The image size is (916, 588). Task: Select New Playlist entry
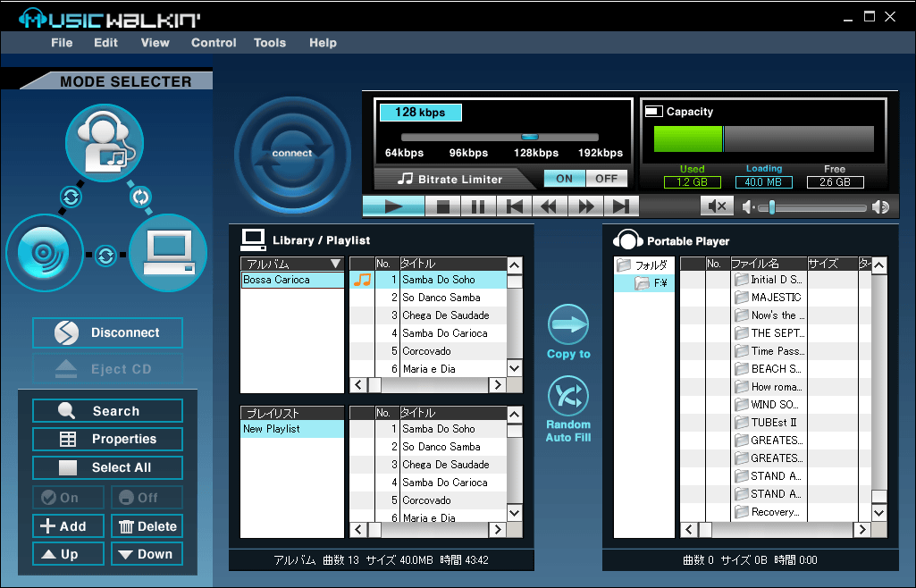point(292,429)
